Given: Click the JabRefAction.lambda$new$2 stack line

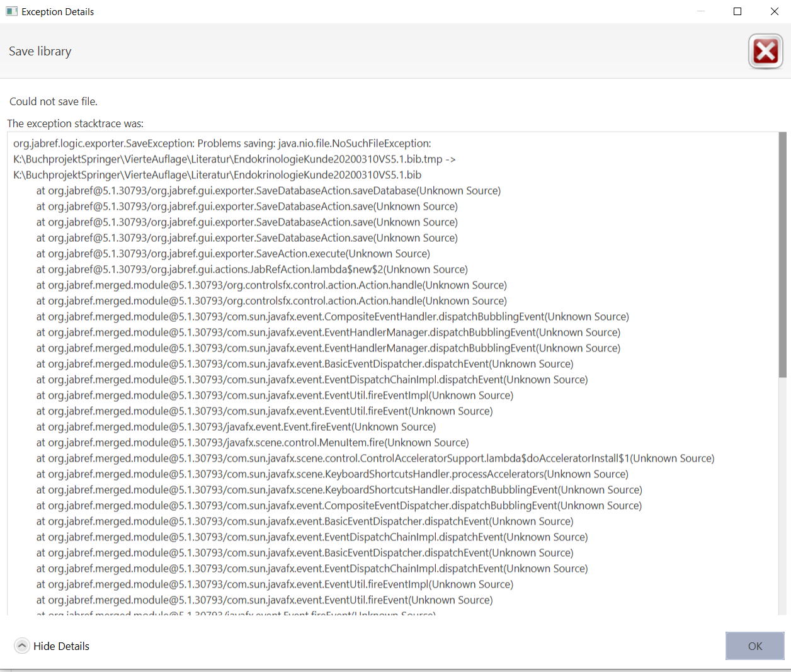Looking at the screenshot, I should point(252,270).
